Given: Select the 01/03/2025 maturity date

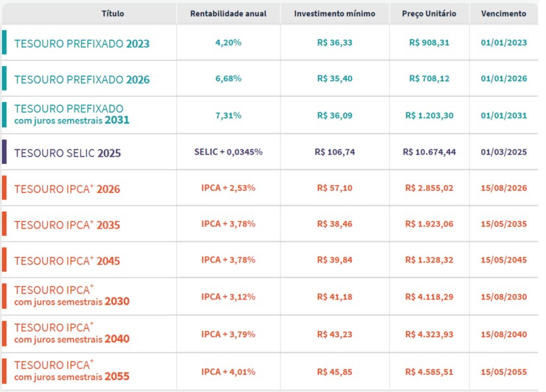Looking at the screenshot, I should [x=504, y=152].
